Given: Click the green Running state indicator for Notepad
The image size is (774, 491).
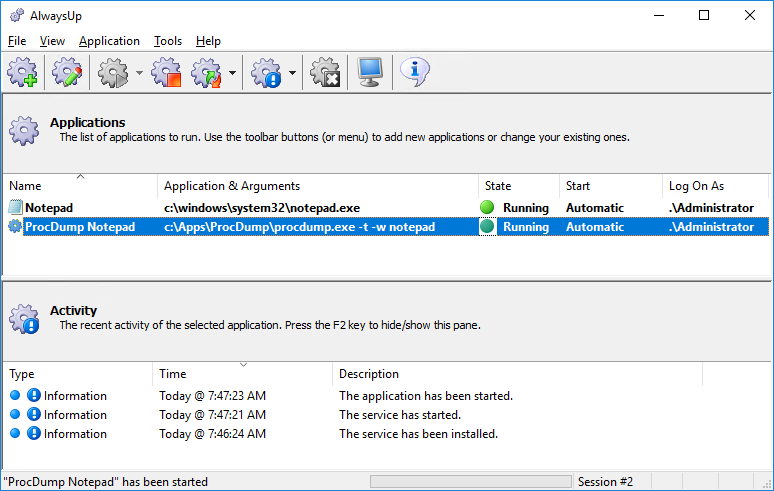Looking at the screenshot, I should [x=487, y=207].
